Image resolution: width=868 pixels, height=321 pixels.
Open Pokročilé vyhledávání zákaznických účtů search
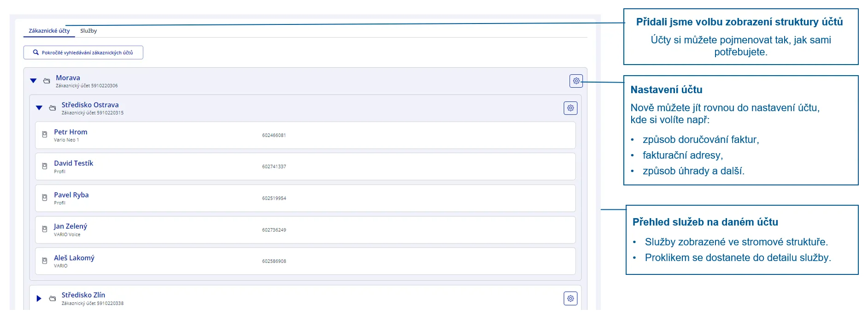point(83,53)
